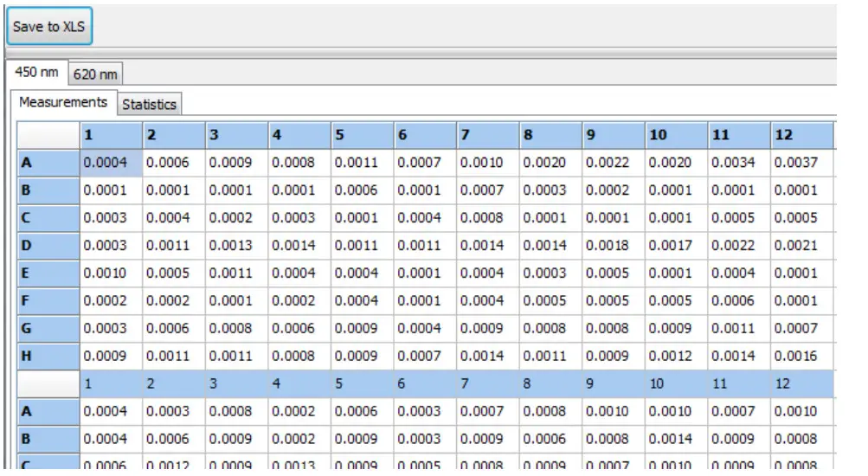The height and width of the screenshot is (476, 868).
Task: Select row H column 10 value 0.0012
Action: pyautogui.click(x=677, y=357)
